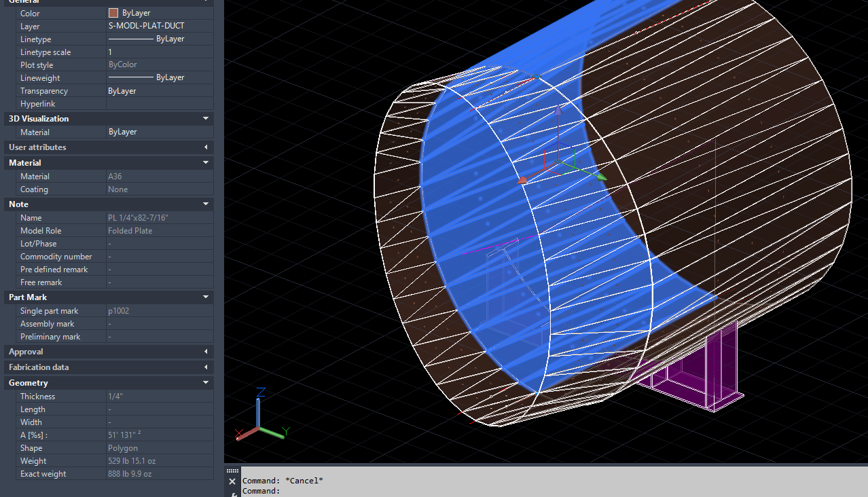The image size is (868, 497).
Task: Collapse the Geometry section
Action: tap(207, 382)
